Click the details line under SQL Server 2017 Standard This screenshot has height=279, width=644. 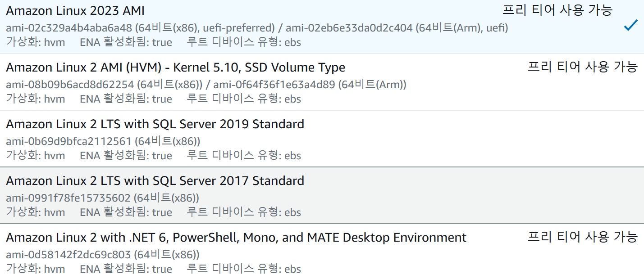click(x=154, y=212)
